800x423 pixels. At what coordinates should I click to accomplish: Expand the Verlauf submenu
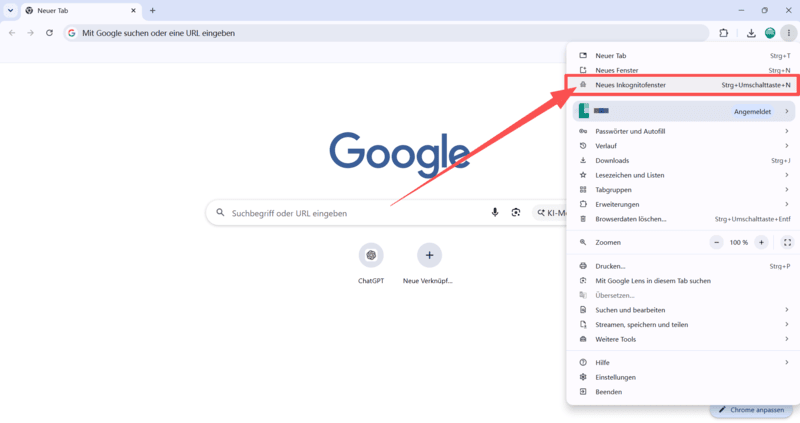click(684, 146)
